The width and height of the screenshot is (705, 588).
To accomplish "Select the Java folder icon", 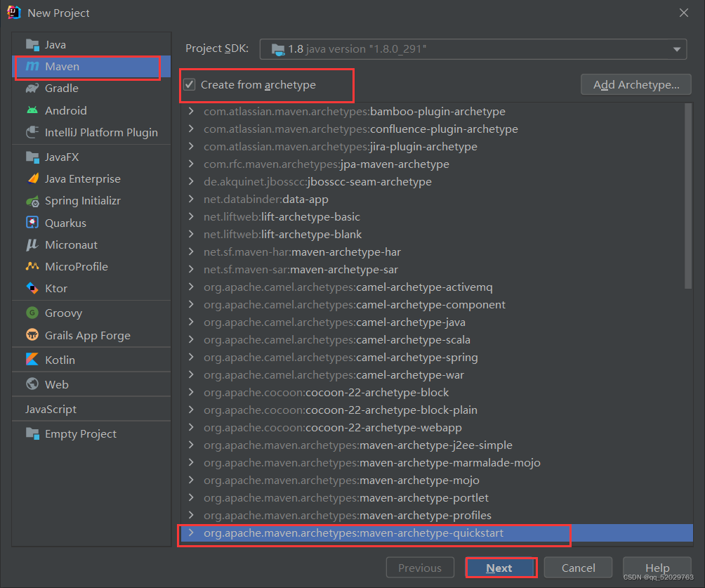I will click(32, 44).
